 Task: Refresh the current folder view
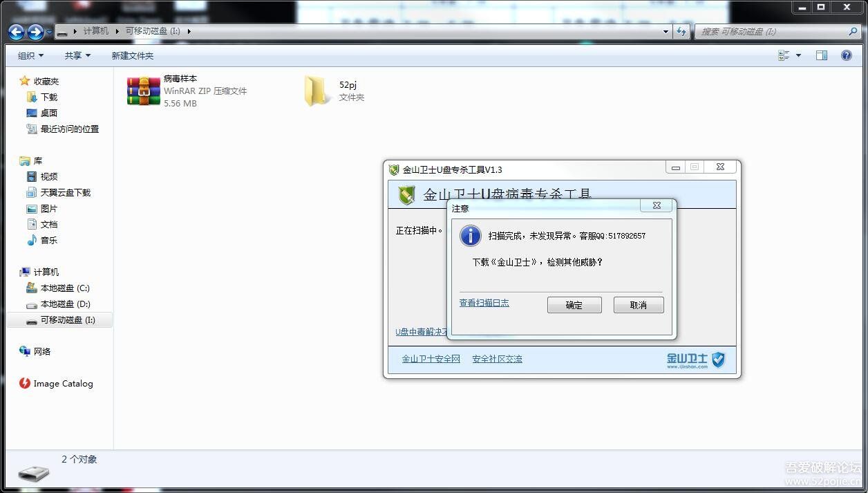click(683, 31)
